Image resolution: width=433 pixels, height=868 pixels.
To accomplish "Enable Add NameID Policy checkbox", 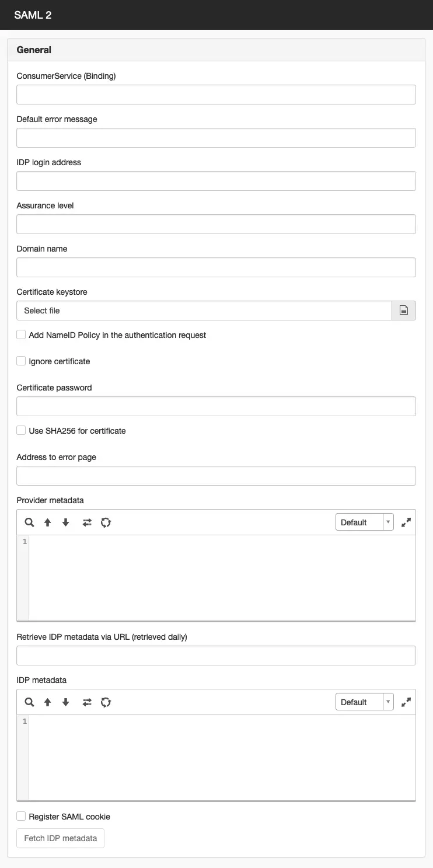I will [21, 335].
